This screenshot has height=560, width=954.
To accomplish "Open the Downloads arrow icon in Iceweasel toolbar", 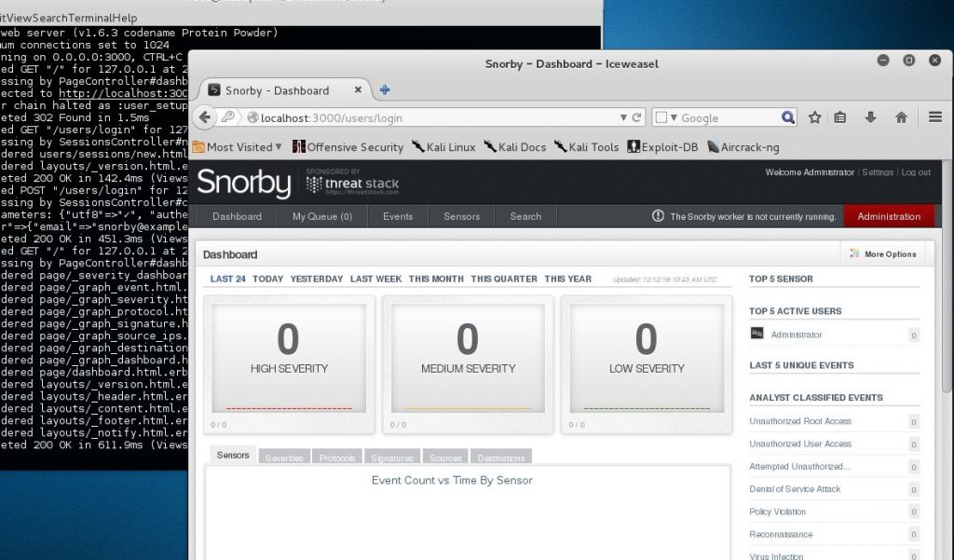I will point(868,117).
